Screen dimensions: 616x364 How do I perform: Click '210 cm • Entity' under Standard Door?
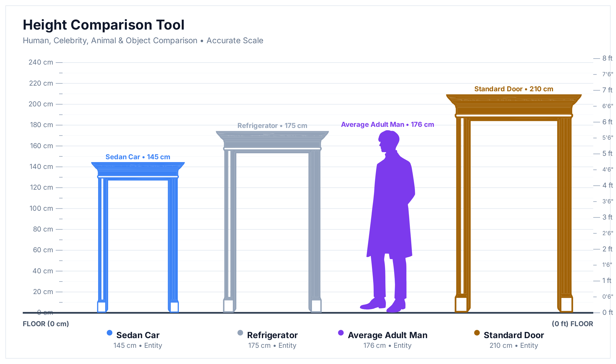coord(514,346)
